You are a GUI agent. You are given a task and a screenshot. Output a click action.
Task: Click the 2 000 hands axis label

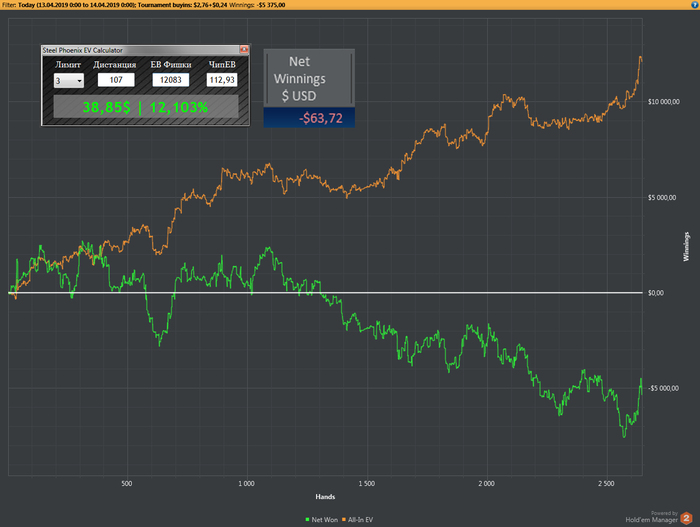[x=486, y=484]
